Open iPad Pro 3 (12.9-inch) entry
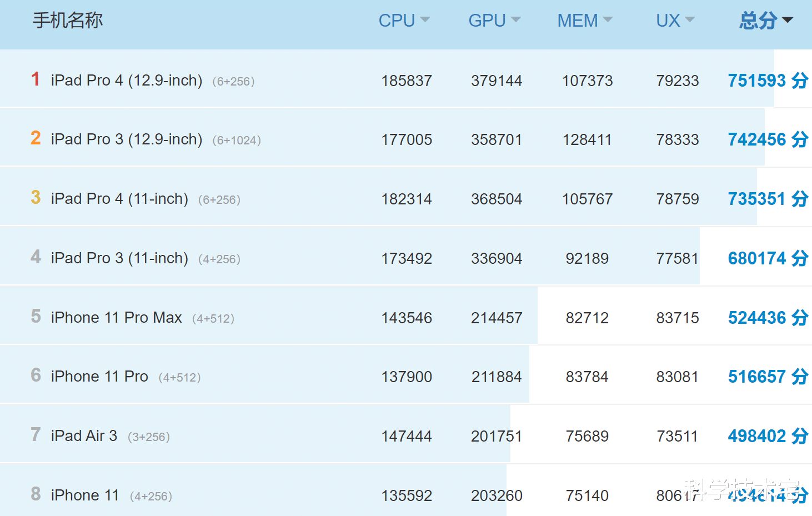Viewport: 812px width, 516px height. (x=127, y=139)
